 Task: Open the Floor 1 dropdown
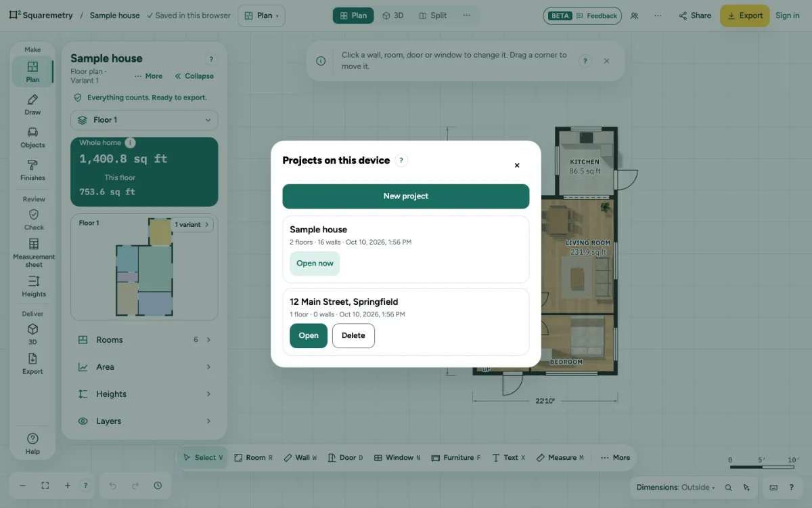point(144,120)
